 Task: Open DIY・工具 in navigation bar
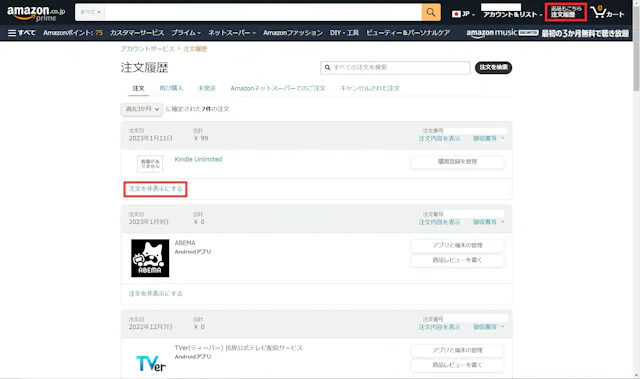click(344, 33)
